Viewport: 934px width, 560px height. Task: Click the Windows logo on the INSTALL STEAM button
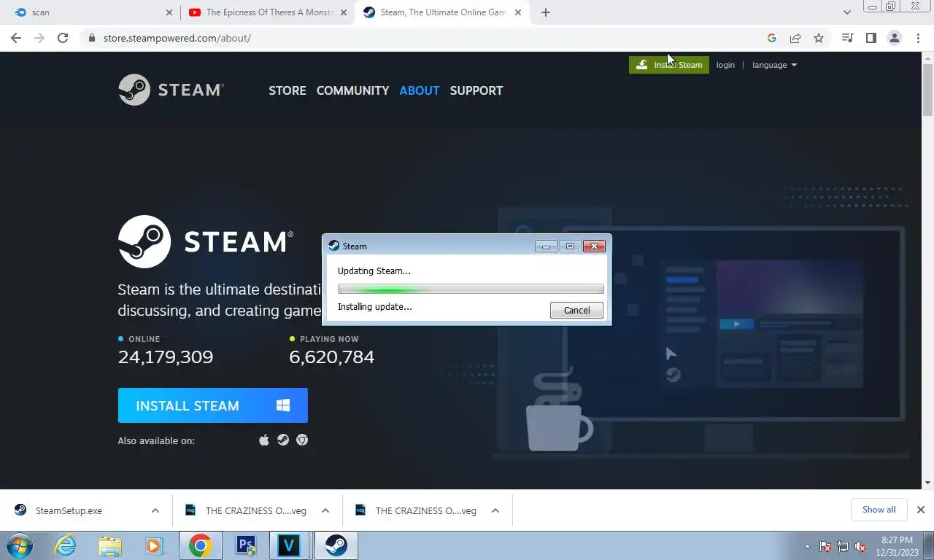click(283, 405)
